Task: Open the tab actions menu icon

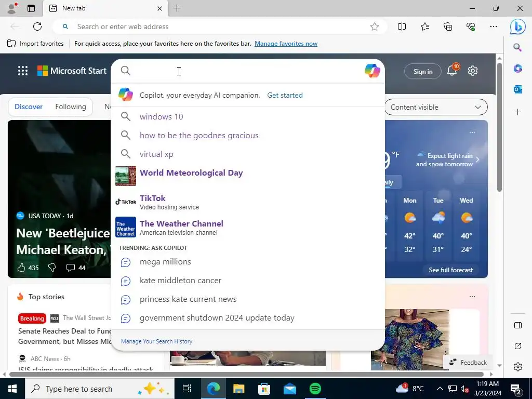Action: pyautogui.click(x=31, y=8)
